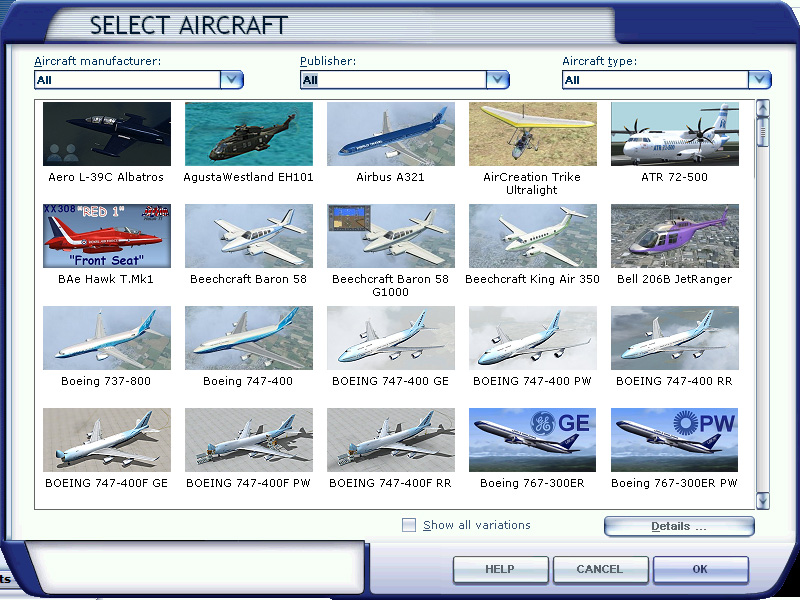The image size is (800, 600).
Task: Select the purple Bell 206B JetRanger thumbnail
Action: [674, 236]
